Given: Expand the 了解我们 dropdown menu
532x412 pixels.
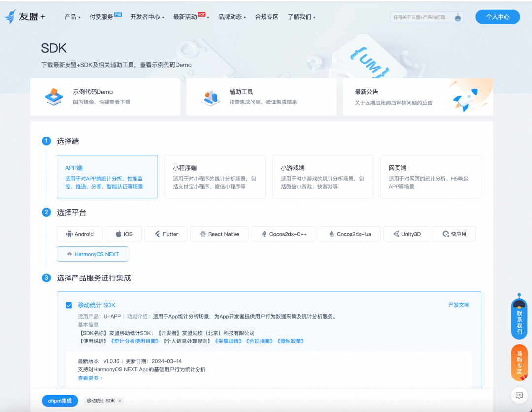Looking at the screenshot, I should [x=301, y=17].
